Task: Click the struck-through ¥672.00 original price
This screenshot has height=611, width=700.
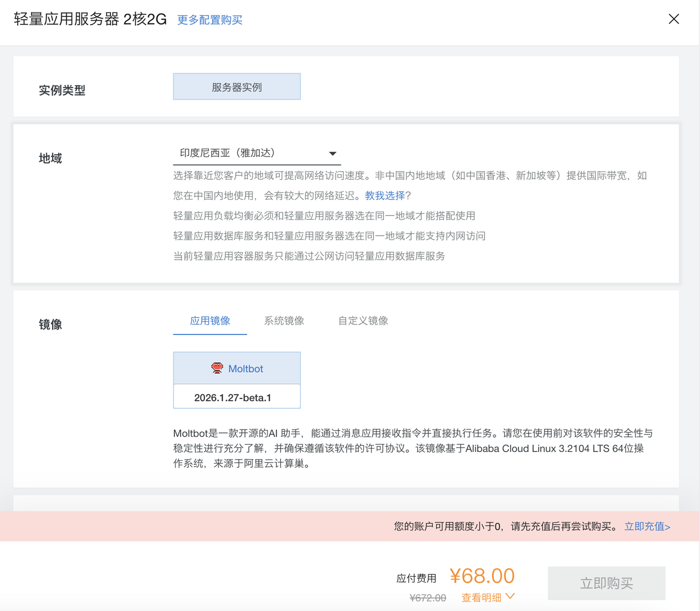Action: coord(428,598)
